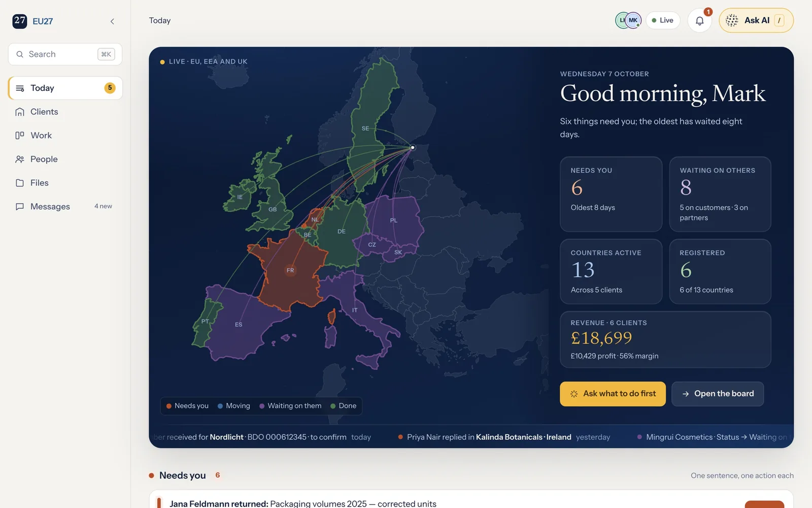The width and height of the screenshot is (812, 508).
Task: Click the Today list icon
Action: (20, 88)
